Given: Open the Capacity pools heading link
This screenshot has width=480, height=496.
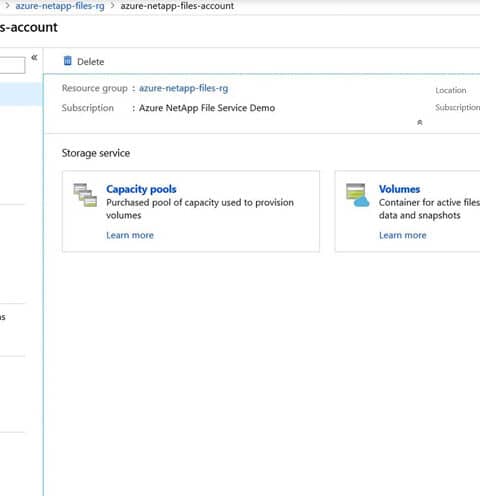Looking at the screenshot, I should click(141, 189).
